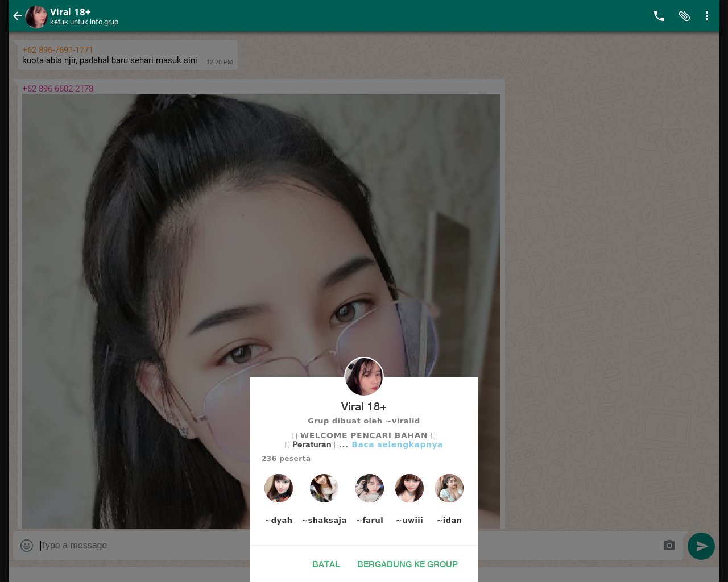Open the camera from the message bar
This screenshot has height=582, width=728.
click(669, 546)
